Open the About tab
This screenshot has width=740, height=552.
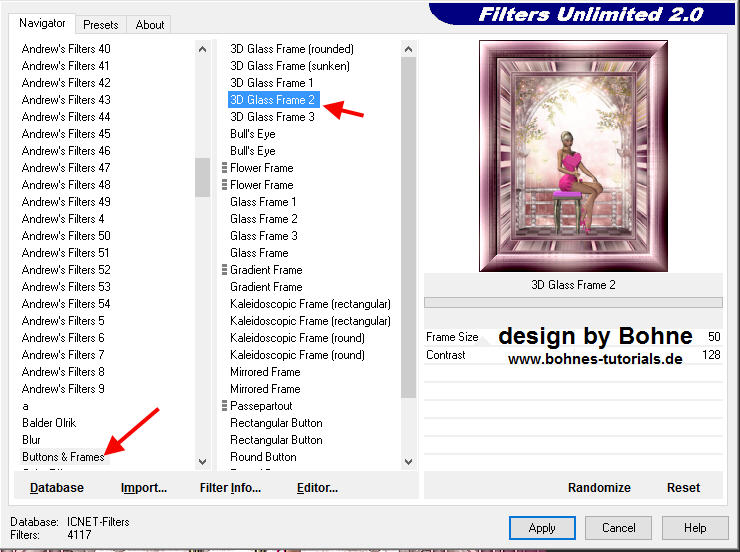150,24
